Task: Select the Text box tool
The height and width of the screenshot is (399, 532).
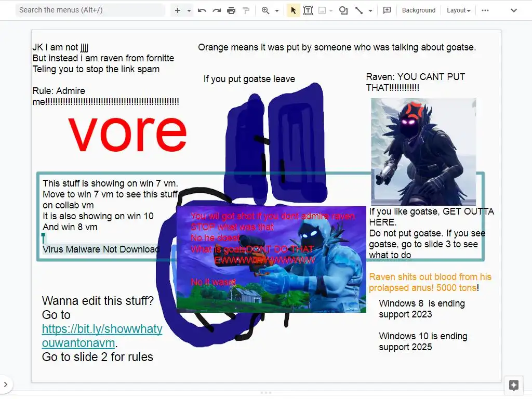Action: pos(308,10)
